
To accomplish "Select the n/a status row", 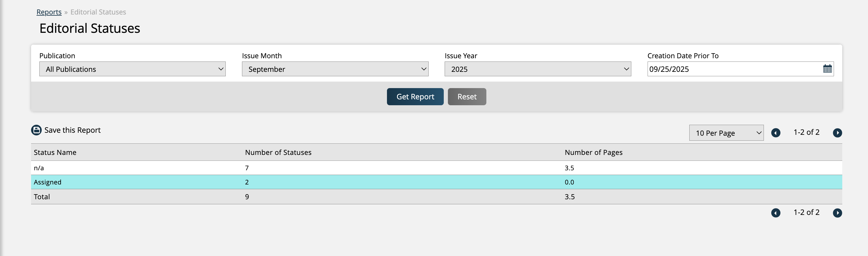I will point(39,168).
